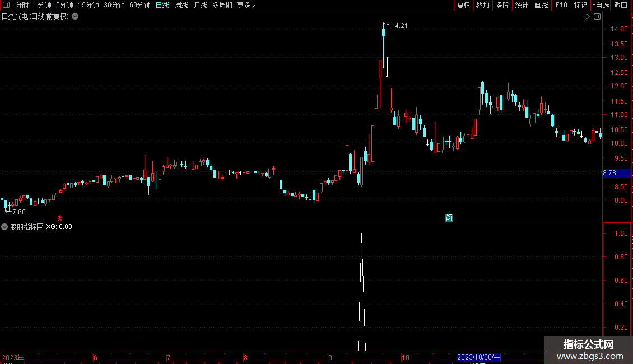Open 多周期 multi-period view
633x364 pixels.
(x=222, y=5)
